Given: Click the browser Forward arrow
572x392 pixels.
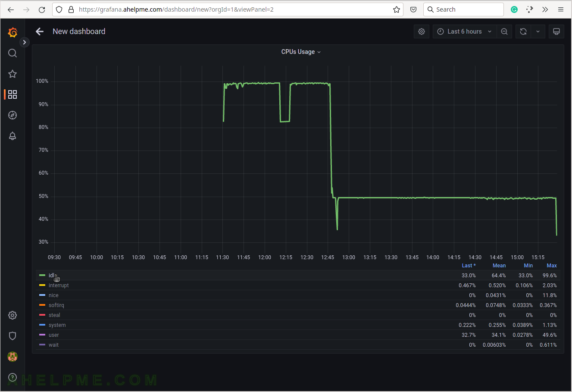Looking at the screenshot, I should tap(26, 9).
